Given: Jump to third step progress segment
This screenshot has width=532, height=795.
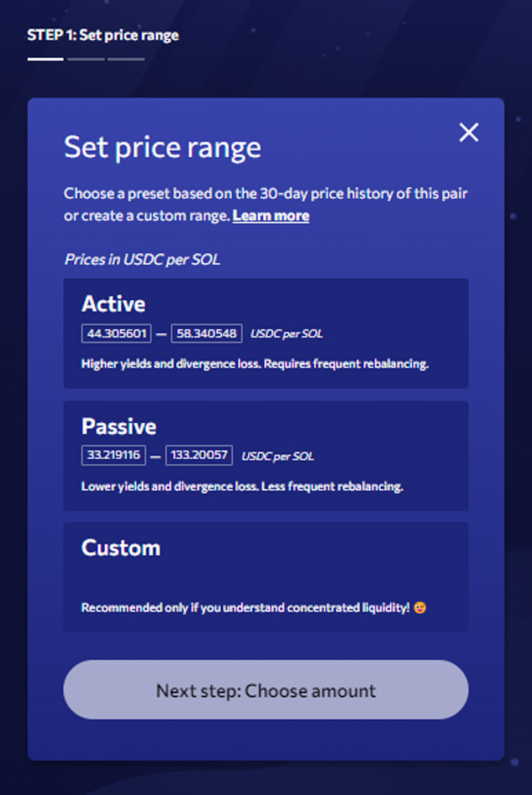Looking at the screenshot, I should pyautogui.click(x=126, y=59).
